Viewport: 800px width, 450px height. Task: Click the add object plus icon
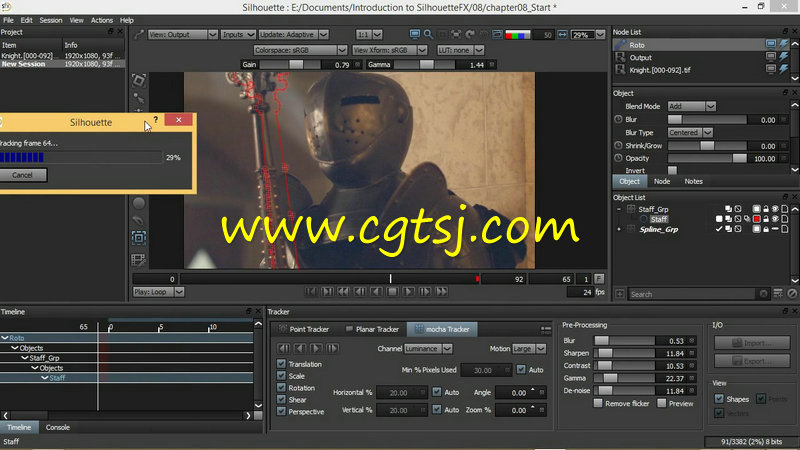pos(619,294)
